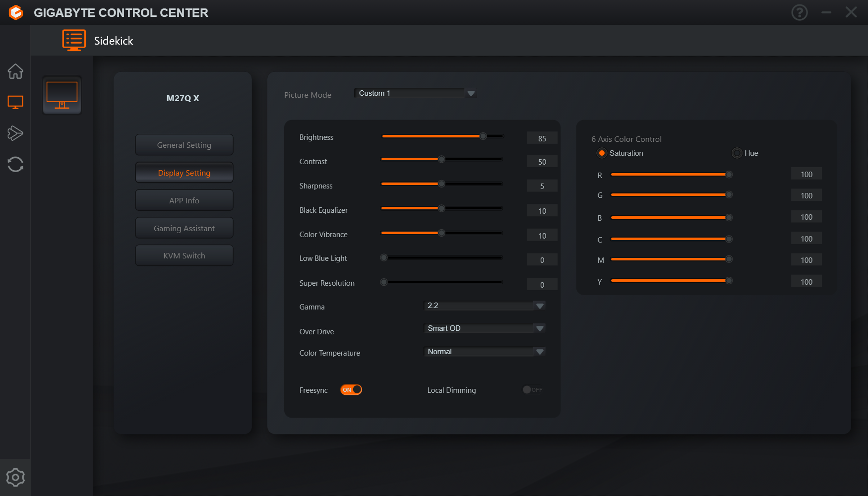Click the B saturation slider handle

[729, 217]
